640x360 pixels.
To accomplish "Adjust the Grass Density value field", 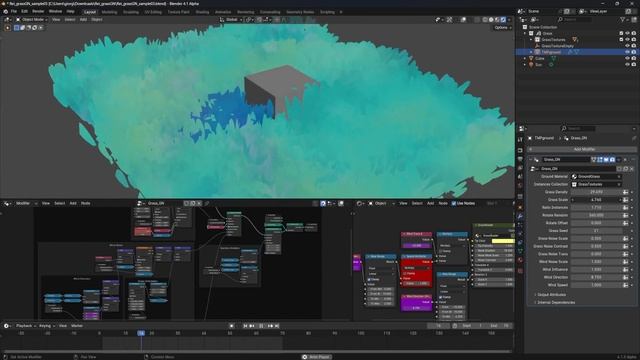I will (x=596, y=192).
